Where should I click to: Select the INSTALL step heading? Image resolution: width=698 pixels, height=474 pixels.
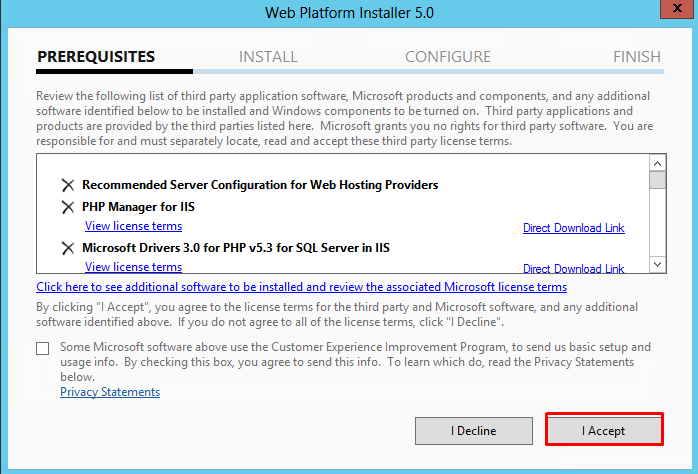click(268, 57)
